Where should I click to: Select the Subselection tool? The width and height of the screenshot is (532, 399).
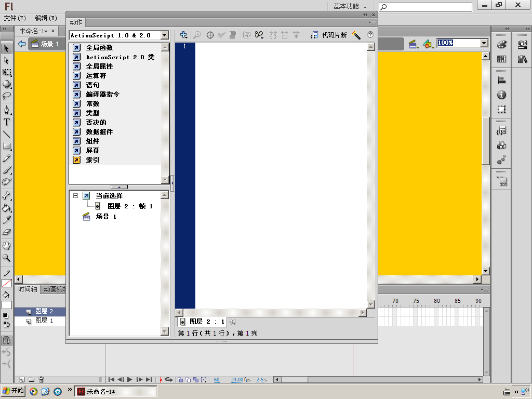pyautogui.click(x=6, y=60)
